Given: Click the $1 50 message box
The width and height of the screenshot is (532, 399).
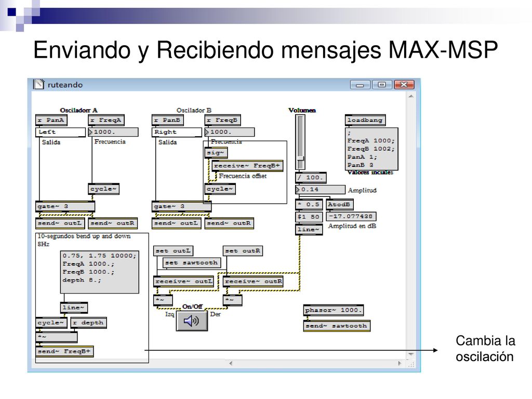Looking at the screenshot, I should point(309,217).
